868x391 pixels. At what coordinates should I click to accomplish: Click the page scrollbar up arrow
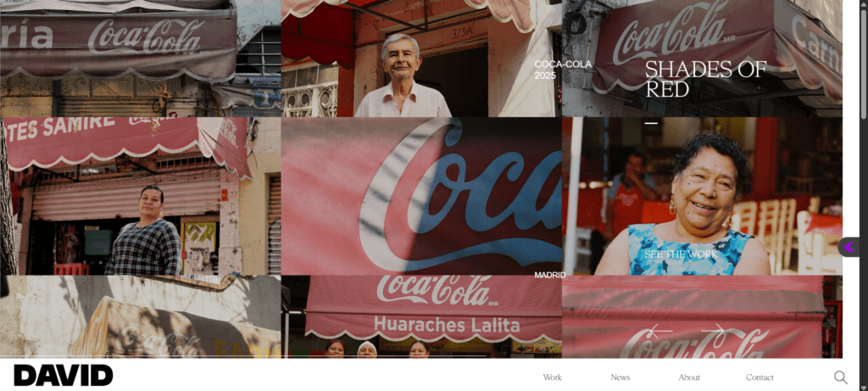point(861,5)
